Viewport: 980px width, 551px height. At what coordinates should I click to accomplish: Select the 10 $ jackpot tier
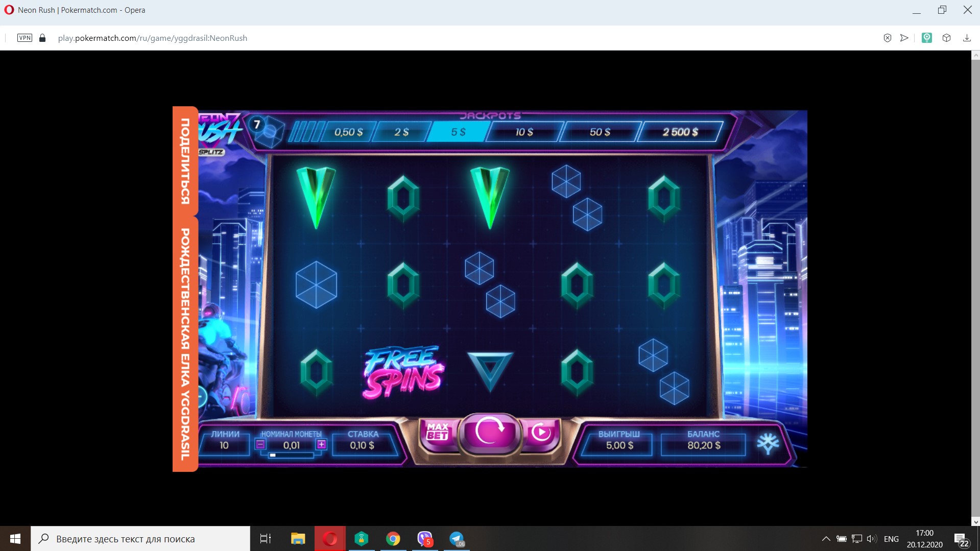(524, 132)
